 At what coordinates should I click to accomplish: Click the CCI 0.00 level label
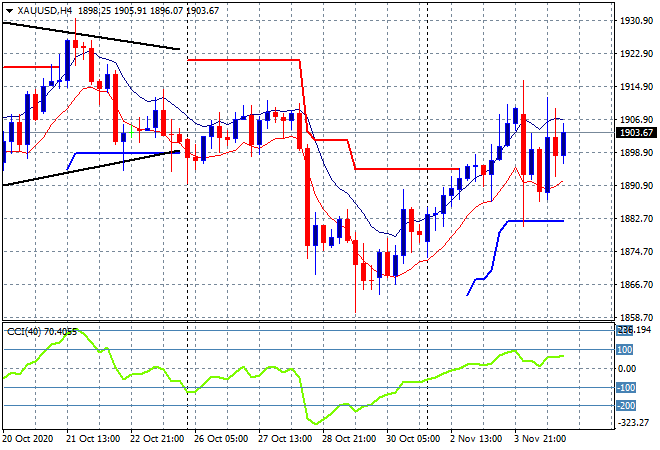pyautogui.click(x=627, y=369)
